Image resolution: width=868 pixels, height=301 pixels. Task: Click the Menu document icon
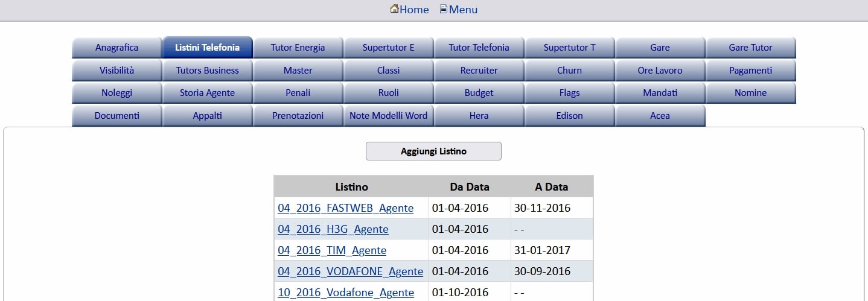click(x=444, y=9)
